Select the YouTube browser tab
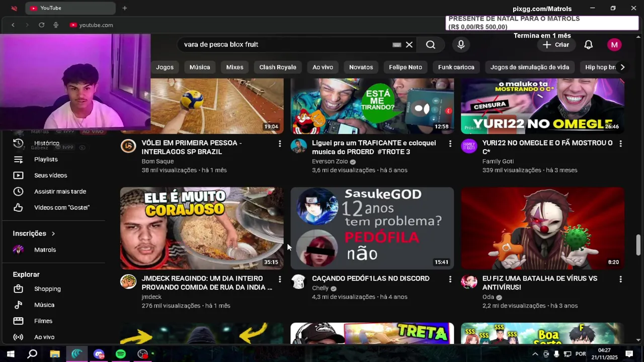This screenshot has height=362, width=644. coord(70,8)
